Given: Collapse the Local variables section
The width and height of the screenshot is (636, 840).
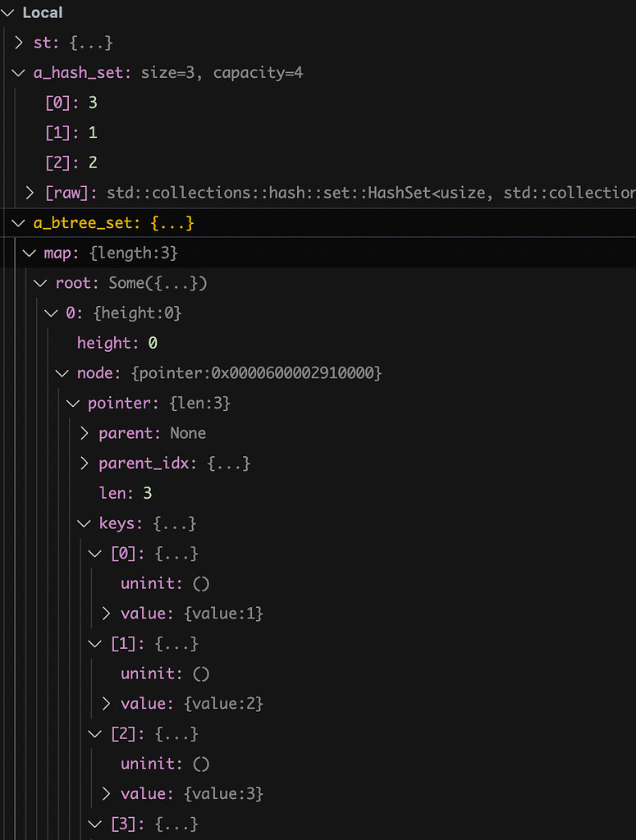Looking at the screenshot, I should (7, 12).
